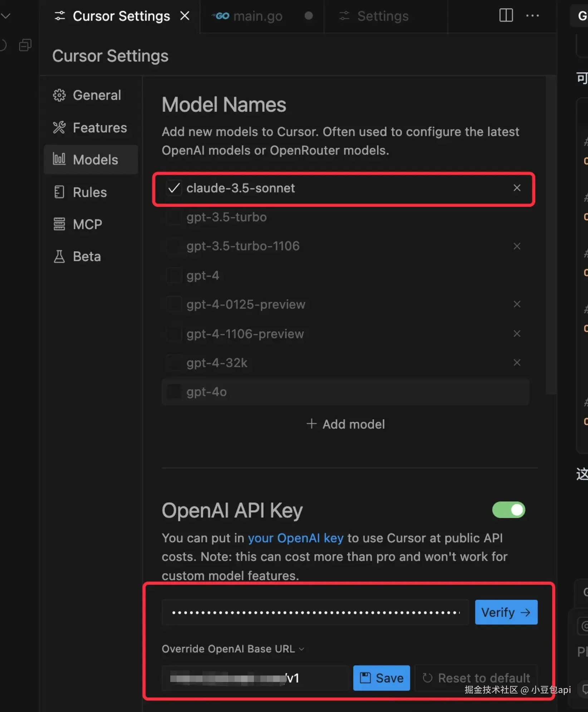Uncheck the claude-3.5-sonnet model checkbox
Image resolution: width=588 pixels, height=712 pixels.
coord(174,188)
